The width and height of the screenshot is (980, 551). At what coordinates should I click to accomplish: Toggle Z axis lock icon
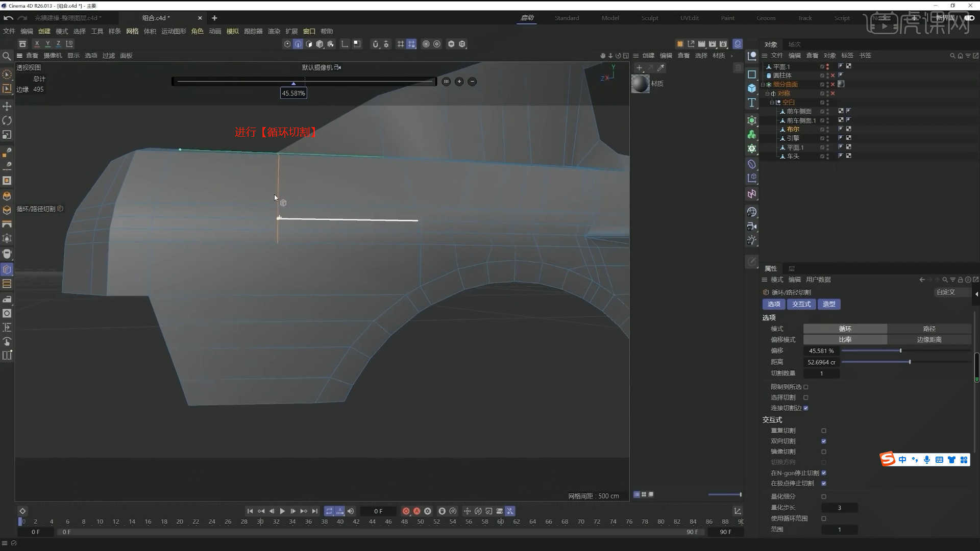tap(58, 44)
